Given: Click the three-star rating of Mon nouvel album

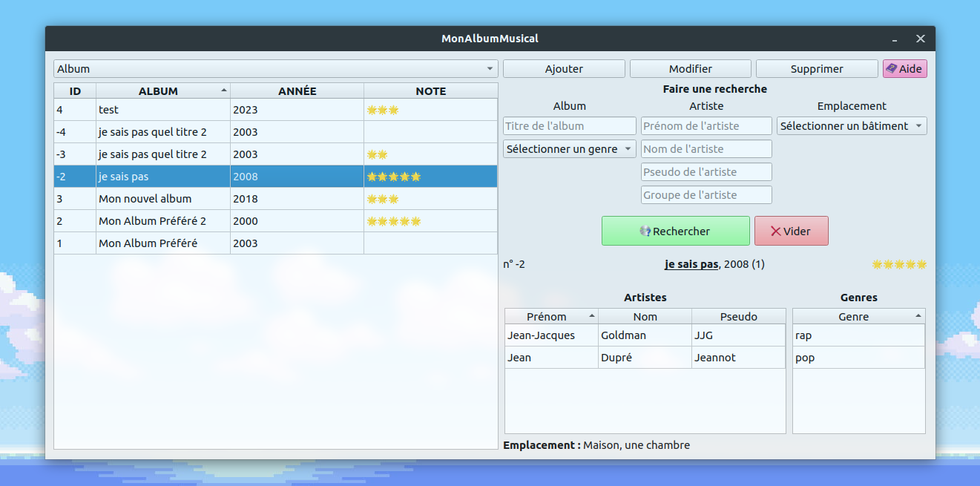Looking at the screenshot, I should tap(383, 199).
